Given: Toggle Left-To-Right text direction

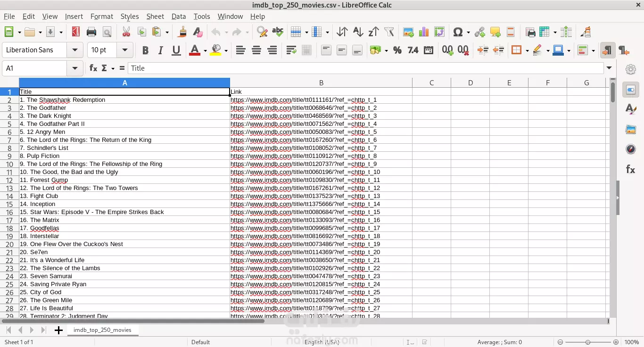Looking at the screenshot, I should point(608,50).
